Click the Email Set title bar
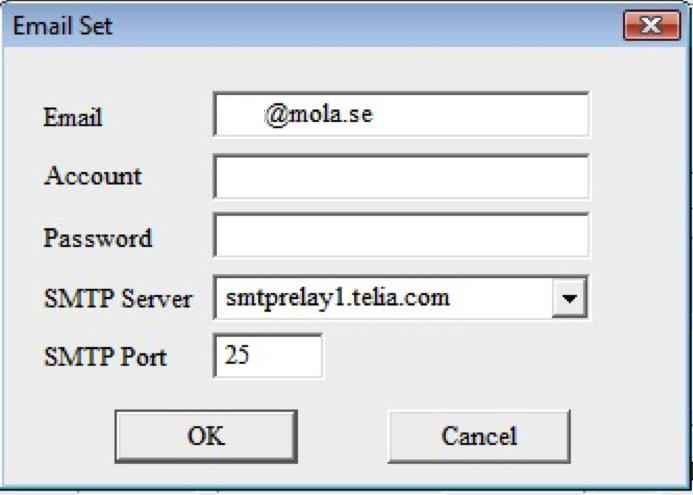The image size is (693, 495). [x=309, y=25]
